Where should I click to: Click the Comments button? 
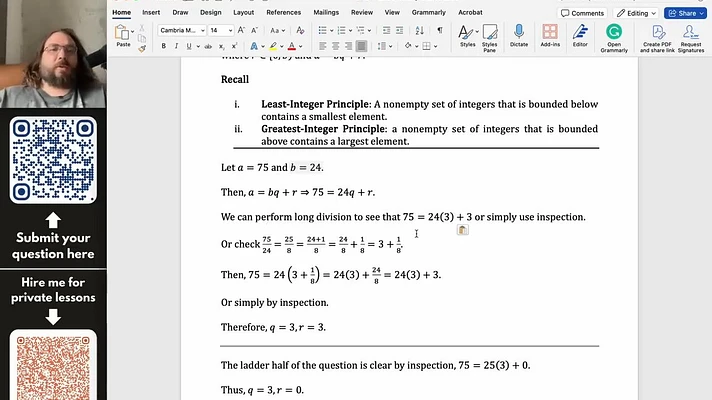pos(583,13)
